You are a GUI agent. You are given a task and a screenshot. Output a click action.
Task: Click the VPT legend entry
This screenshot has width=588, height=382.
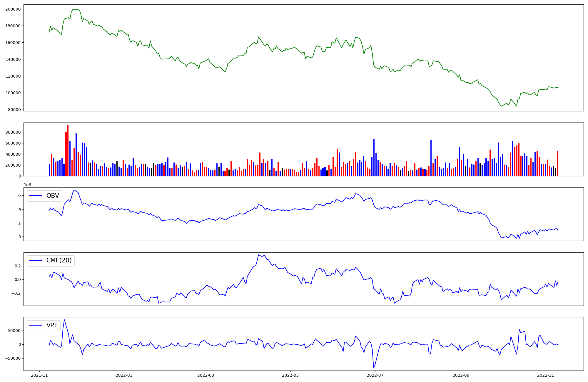tap(52, 326)
